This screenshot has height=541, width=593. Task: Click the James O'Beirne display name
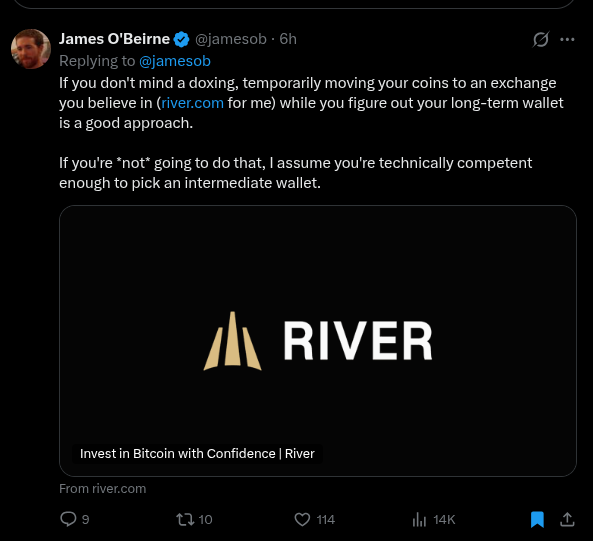(x=114, y=39)
